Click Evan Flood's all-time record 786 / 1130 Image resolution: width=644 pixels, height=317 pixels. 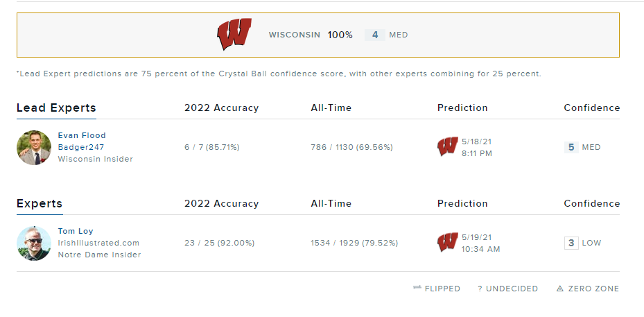point(351,147)
